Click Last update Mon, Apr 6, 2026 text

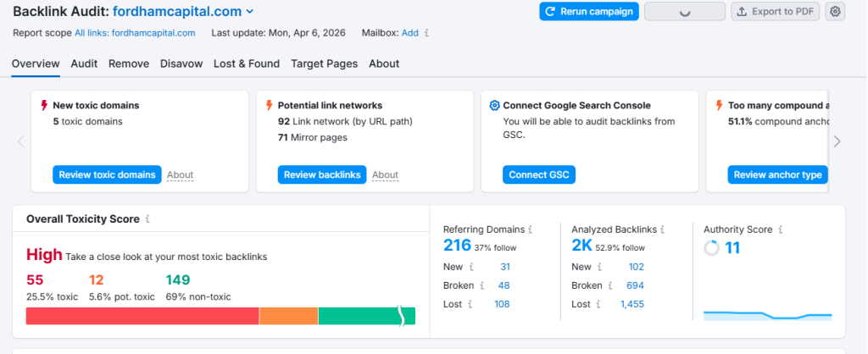pyautogui.click(x=278, y=33)
